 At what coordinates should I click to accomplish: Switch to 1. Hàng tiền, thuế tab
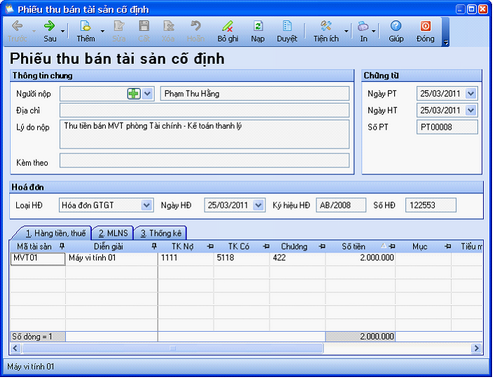point(55,233)
